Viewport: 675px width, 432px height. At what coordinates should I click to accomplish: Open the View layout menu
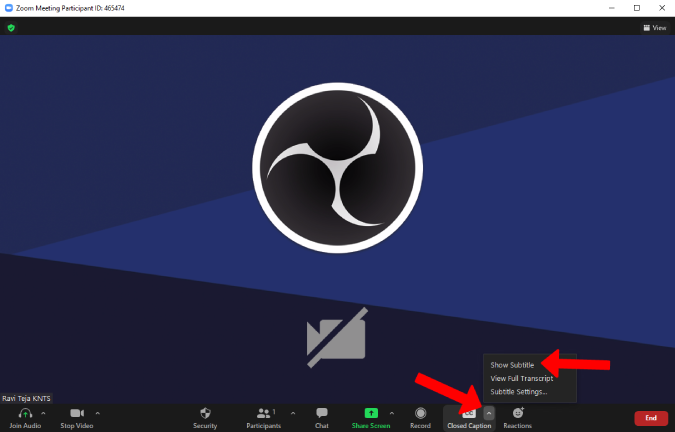pos(655,28)
